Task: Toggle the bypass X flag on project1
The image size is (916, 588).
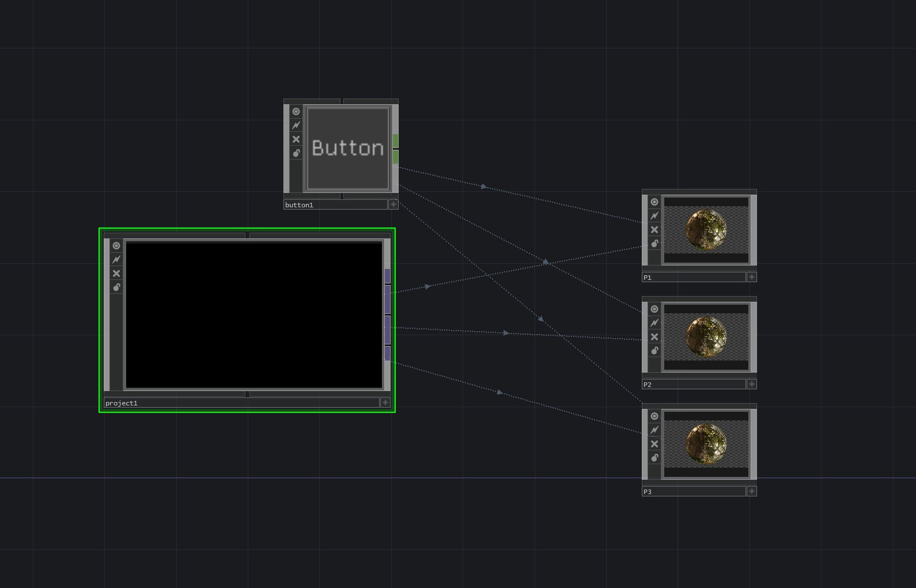Action: click(x=116, y=274)
